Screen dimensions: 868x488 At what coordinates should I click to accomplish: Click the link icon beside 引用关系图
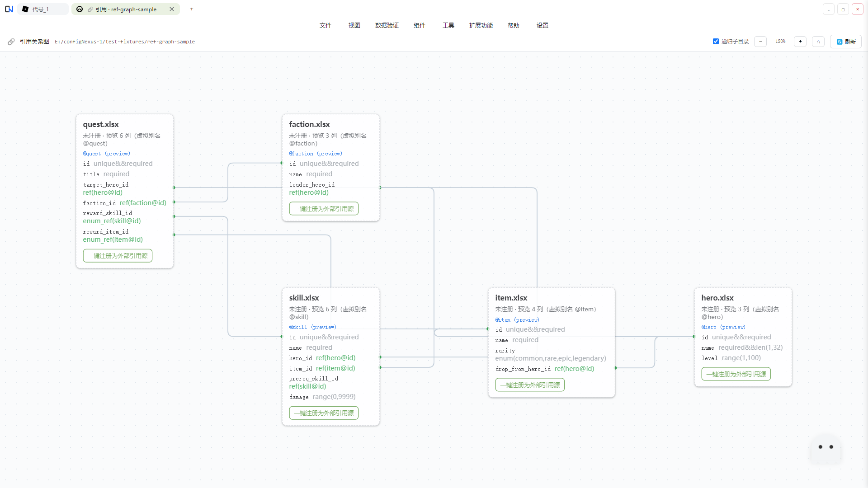point(11,42)
